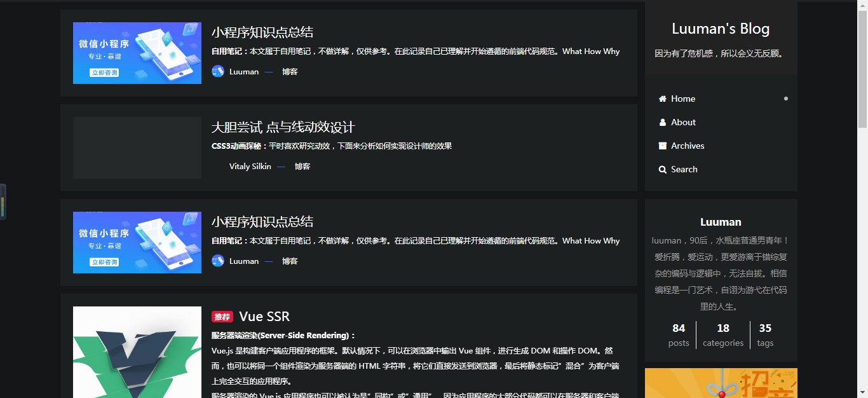Click the CSS3动画探秘 post excerpt
Viewport: 868px width, 398px height.
332,146
